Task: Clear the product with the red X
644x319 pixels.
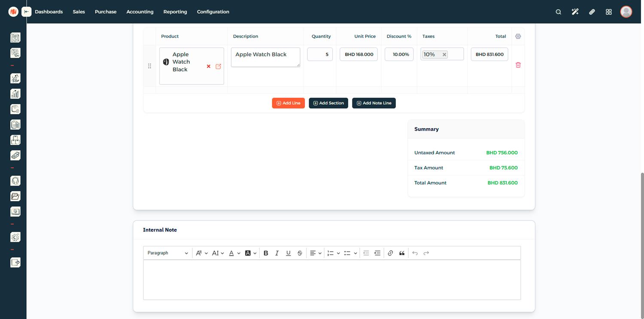Action: (x=209, y=66)
